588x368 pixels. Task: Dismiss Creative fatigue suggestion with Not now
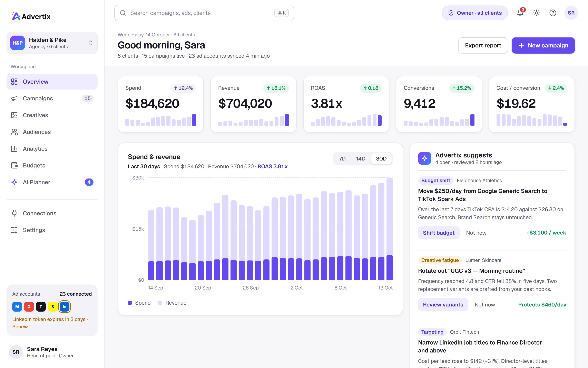485,305
